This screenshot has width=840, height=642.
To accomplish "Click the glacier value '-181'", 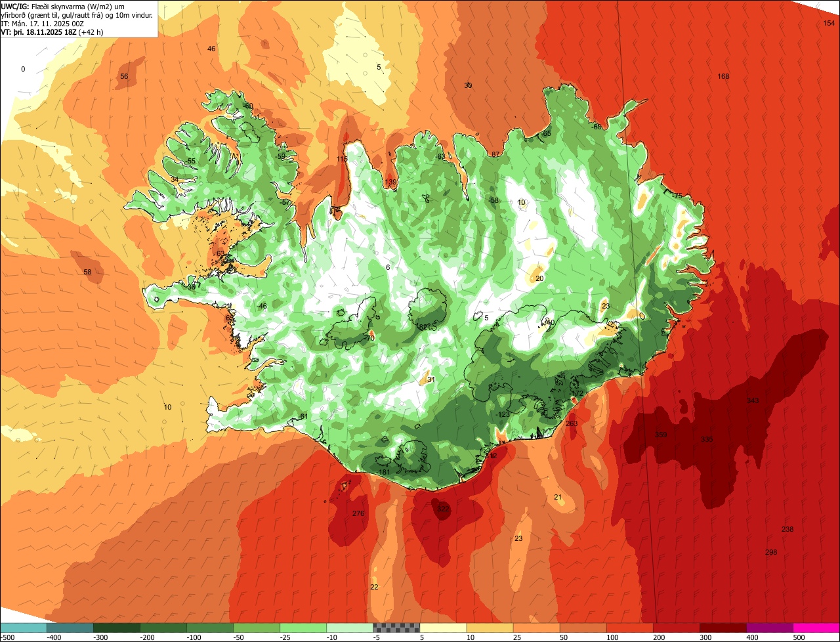I will coord(383,472).
